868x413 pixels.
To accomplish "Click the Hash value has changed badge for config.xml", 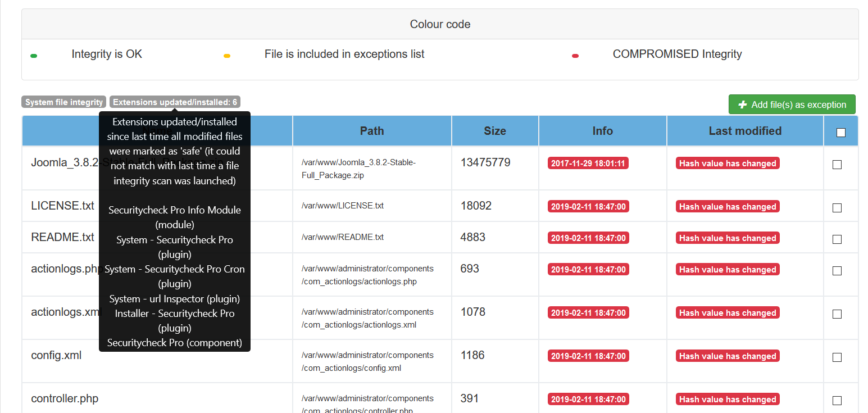I will (728, 356).
